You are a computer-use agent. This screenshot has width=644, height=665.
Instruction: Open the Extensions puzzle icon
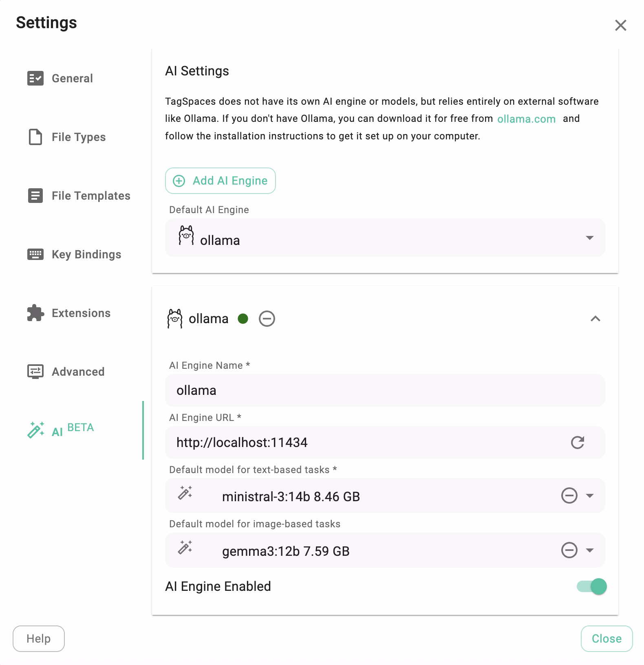(x=35, y=313)
